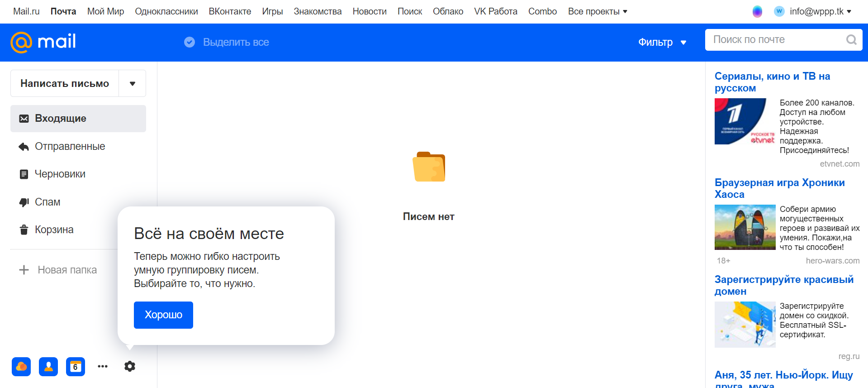868x388 pixels.
Task: Click the Spam thumbs-down icon
Action: point(24,202)
